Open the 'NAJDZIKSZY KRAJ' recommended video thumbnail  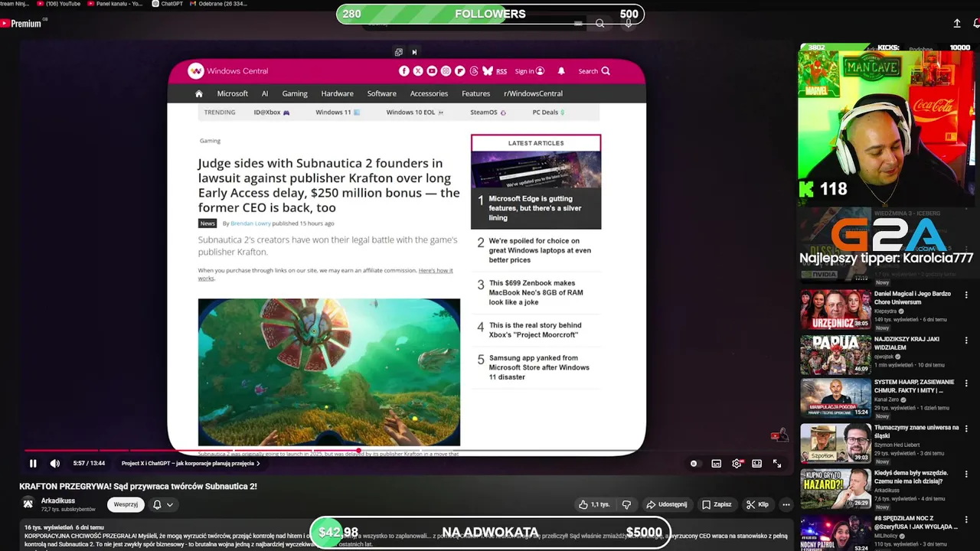[x=835, y=354]
